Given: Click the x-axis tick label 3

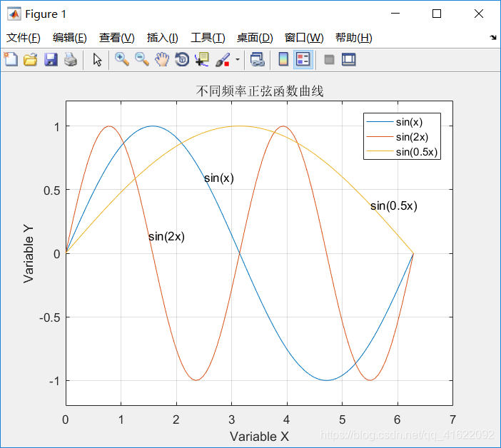Looking at the screenshot, I should 232,419.
